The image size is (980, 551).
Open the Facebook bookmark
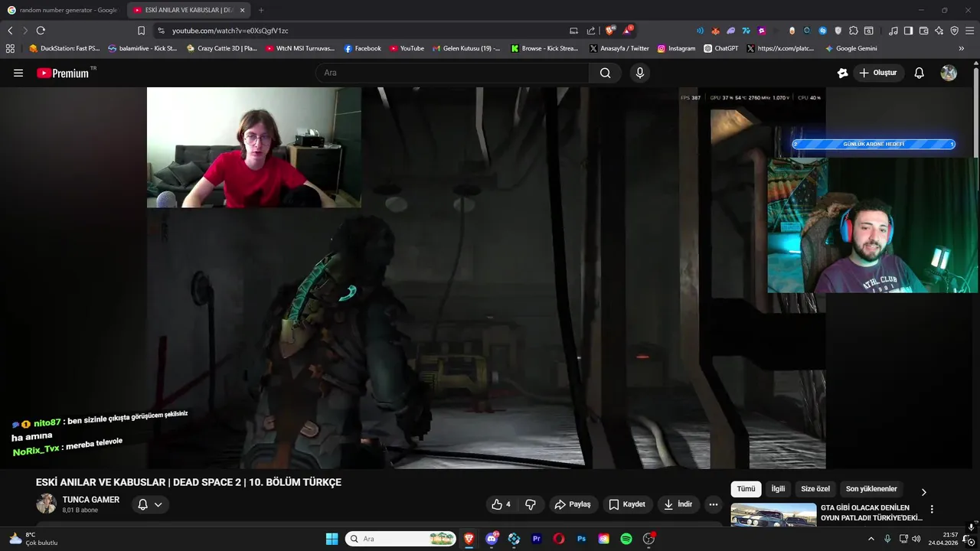pyautogui.click(x=362, y=48)
